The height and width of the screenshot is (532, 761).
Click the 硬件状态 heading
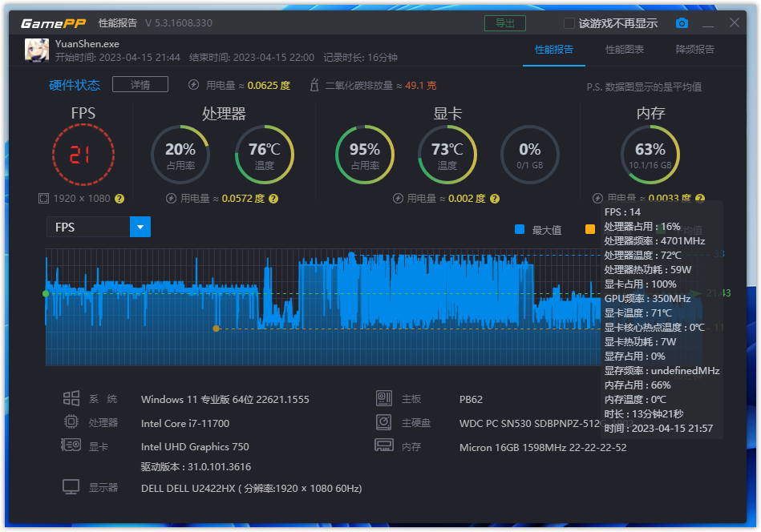pyautogui.click(x=75, y=86)
